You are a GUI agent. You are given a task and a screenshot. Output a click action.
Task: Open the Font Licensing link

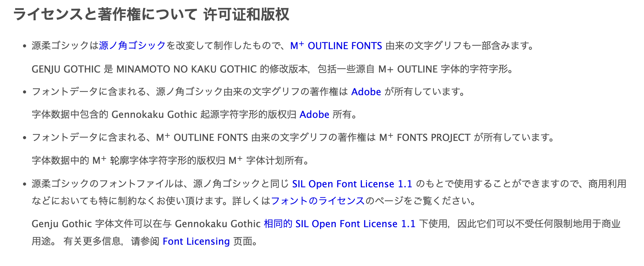coord(196,241)
